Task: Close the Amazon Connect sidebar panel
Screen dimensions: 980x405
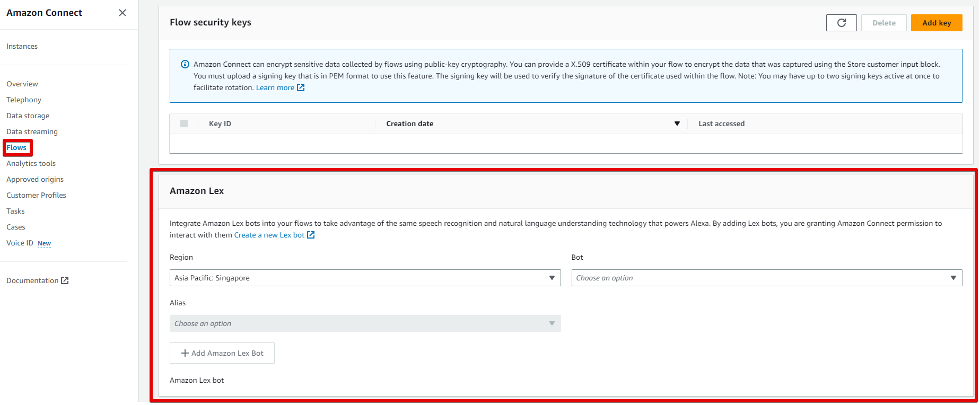Action: coord(122,13)
